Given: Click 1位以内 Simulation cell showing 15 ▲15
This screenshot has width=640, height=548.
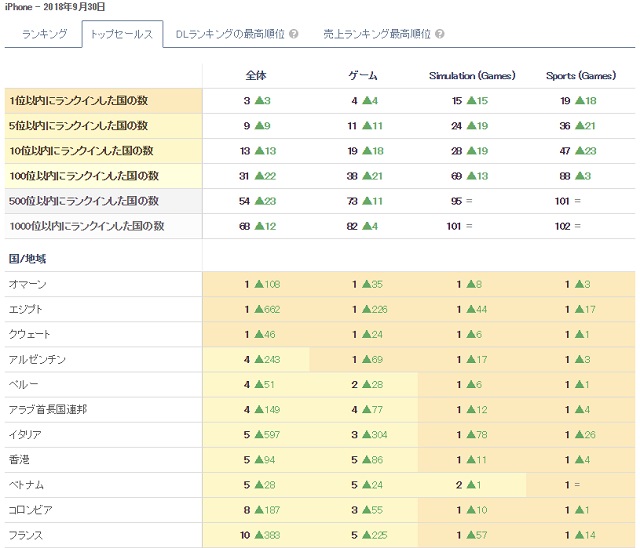Looking at the screenshot, I should tap(472, 101).
